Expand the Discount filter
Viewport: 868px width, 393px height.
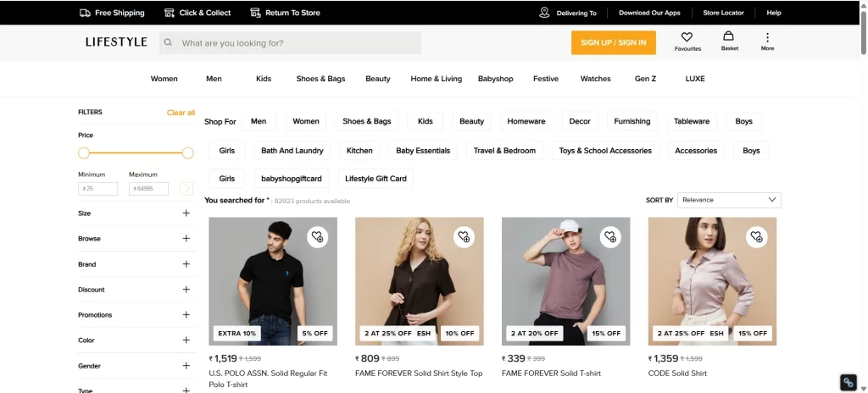coord(186,290)
